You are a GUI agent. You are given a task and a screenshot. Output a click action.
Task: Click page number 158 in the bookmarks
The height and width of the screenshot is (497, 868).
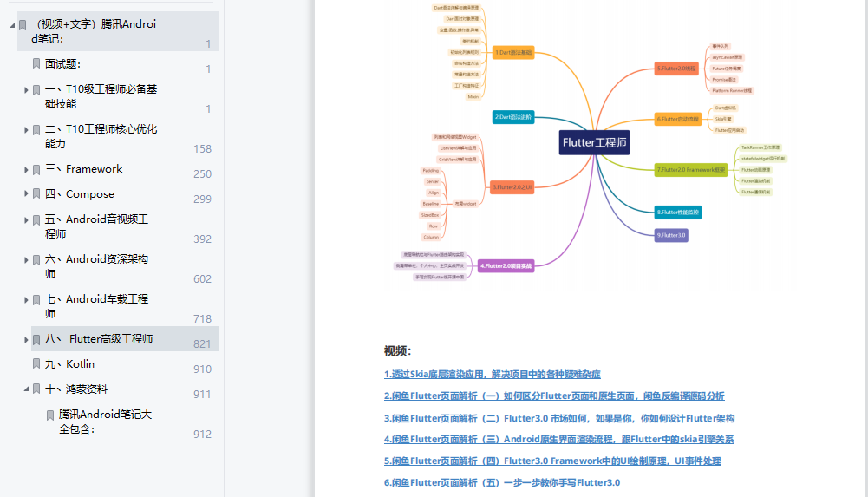tap(202, 149)
